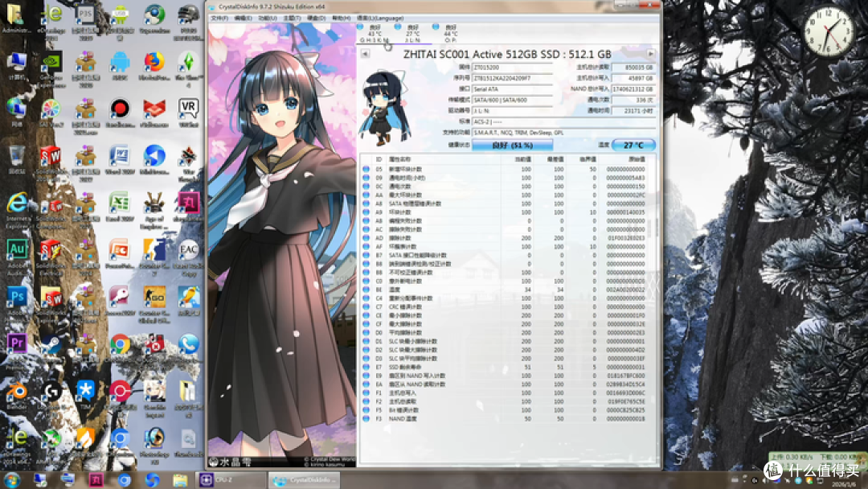This screenshot has width=868, height=489.
Task: Open the 编辑(E) menu
Action: tap(243, 18)
